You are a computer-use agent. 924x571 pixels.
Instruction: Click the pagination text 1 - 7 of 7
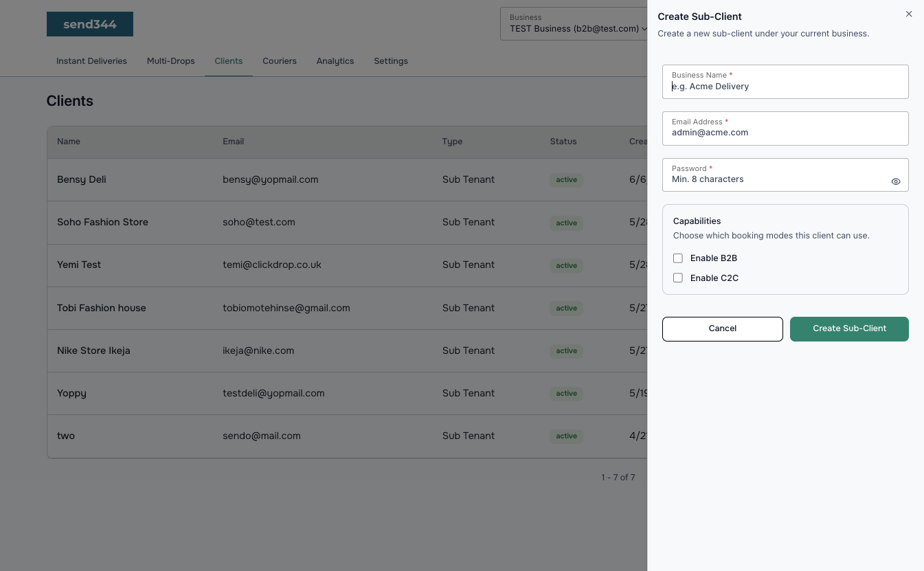click(x=618, y=477)
